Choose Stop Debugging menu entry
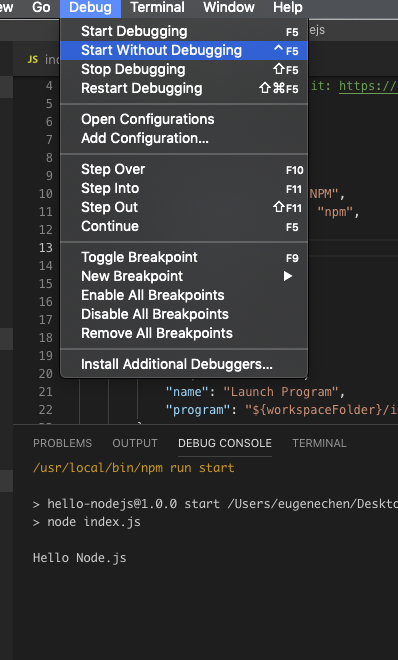The height and width of the screenshot is (660, 398). [x=184, y=69]
